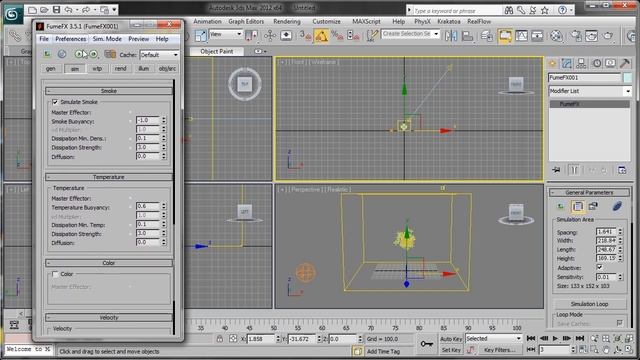Open the 3ds Max application button
640x360 pixels.
click(x=12, y=14)
